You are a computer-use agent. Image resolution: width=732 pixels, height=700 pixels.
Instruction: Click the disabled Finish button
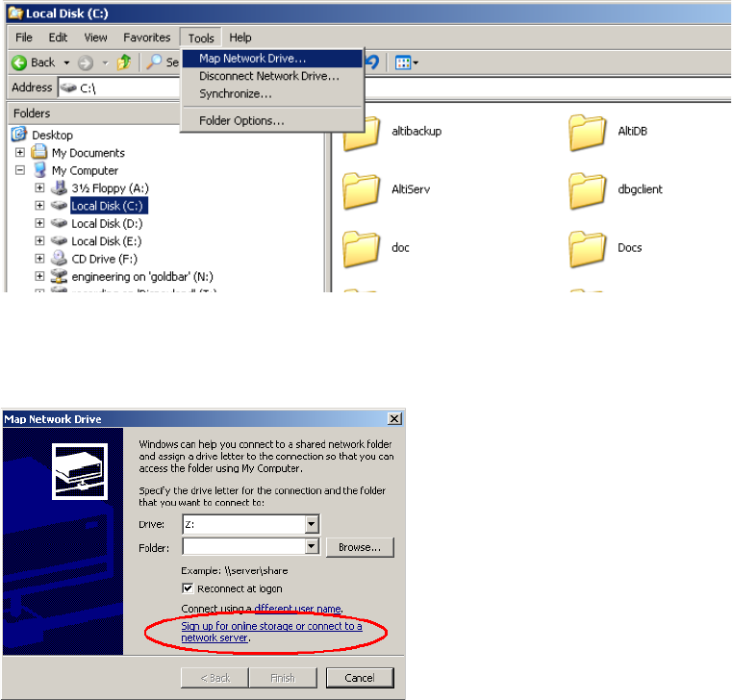(x=283, y=678)
